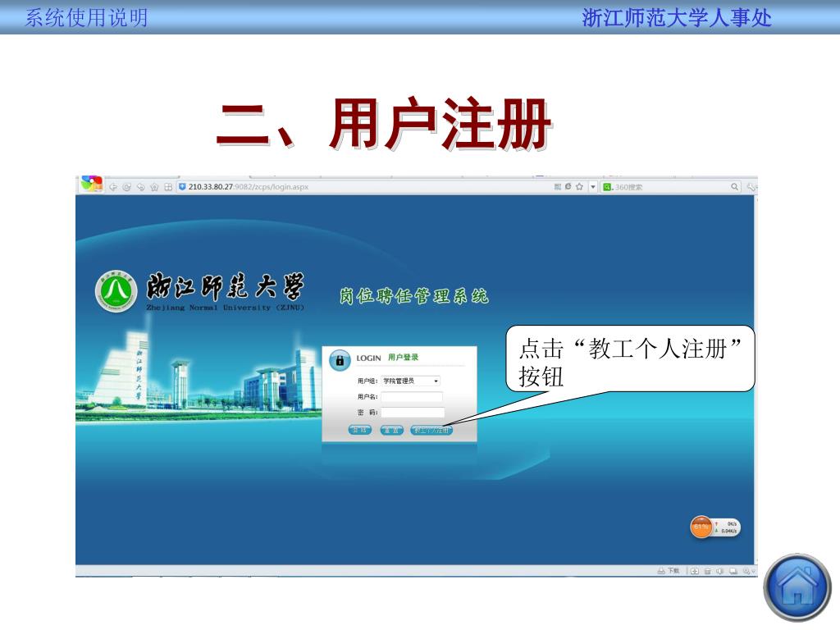Image resolution: width=840 pixels, height=630 pixels.
Task: Click the LOGIN 用户登录 heading
Action: click(x=387, y=358)
